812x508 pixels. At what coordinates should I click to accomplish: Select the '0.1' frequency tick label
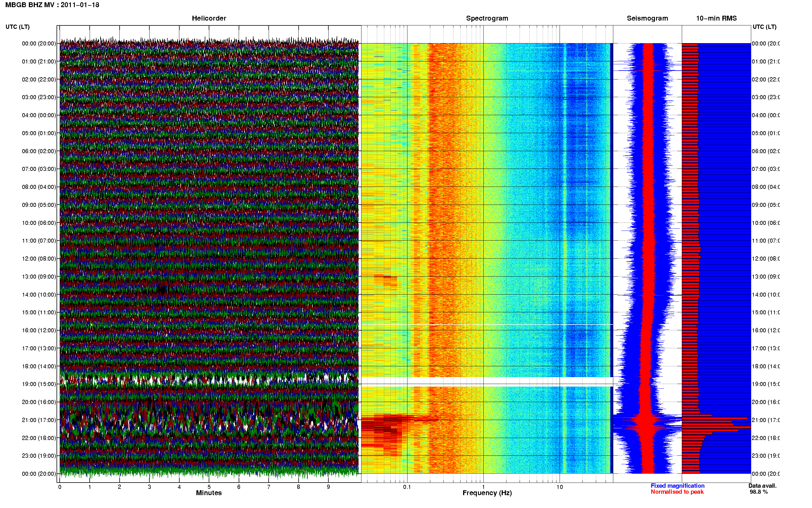coord(407,487)
